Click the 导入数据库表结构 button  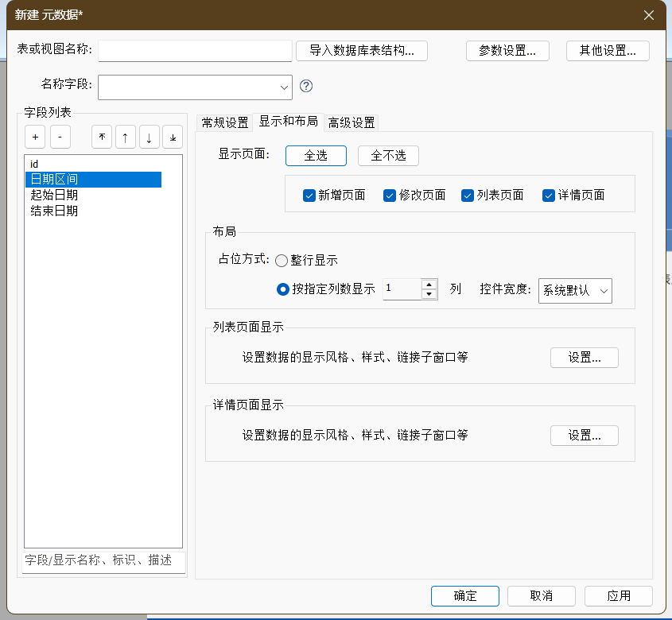362,51
